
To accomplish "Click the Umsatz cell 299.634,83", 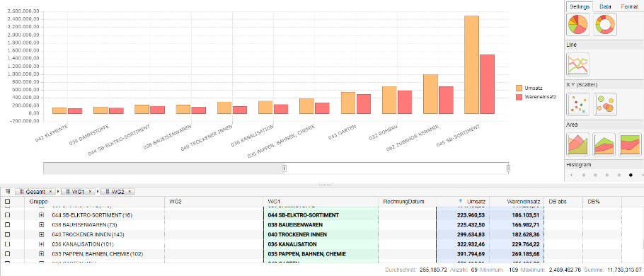I will click(463, 234).
